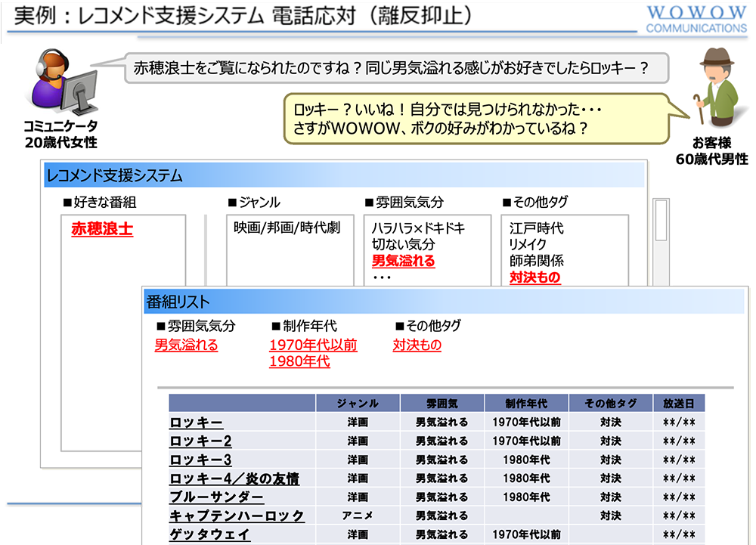Click the communicator operator icon
This screenshot has height=545, width=756.
[x=64, y=82]
